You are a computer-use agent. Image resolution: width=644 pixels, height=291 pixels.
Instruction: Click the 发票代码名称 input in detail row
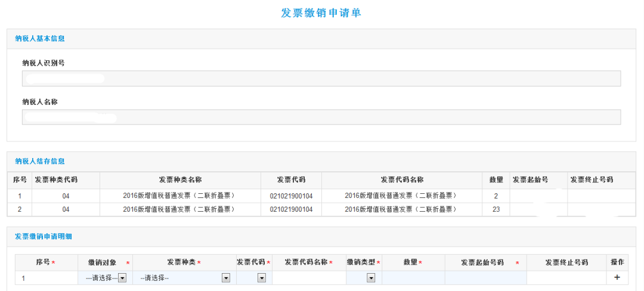coord(309,278)
